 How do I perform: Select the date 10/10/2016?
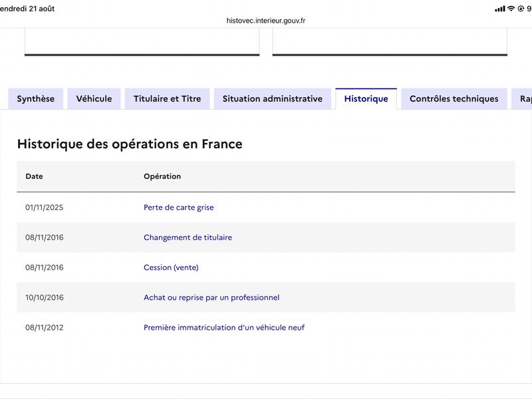point(45,297)
